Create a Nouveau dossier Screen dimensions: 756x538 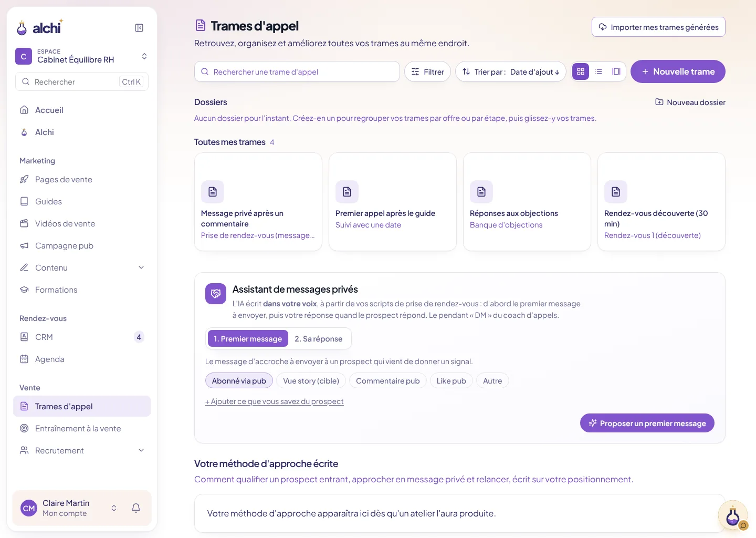(690, 102)
